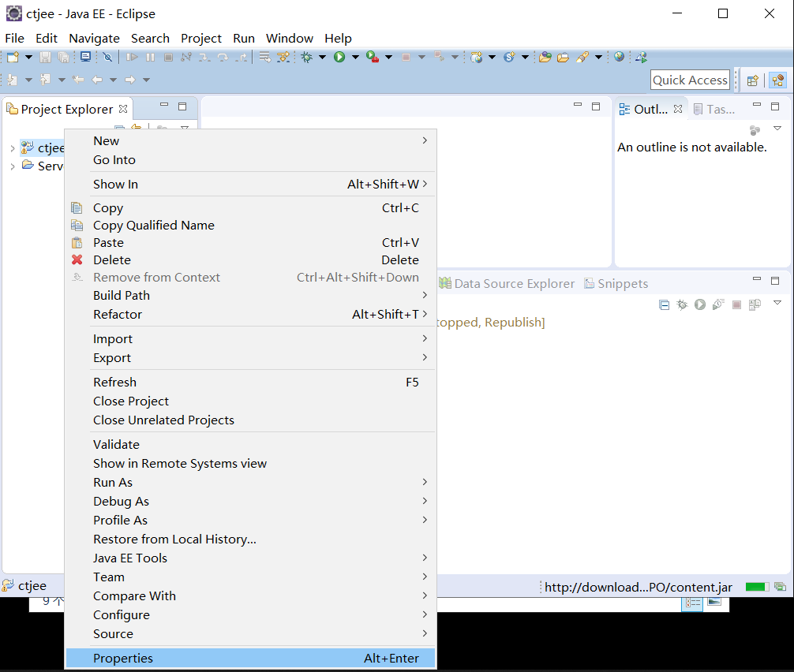Open the Navigate menu
794x672 pixels.
[94, 39]
